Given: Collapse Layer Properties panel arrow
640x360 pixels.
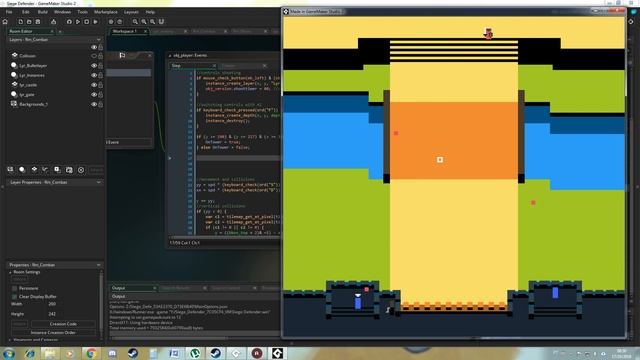Looking at the screenshot, I should (x=99, y=182).
